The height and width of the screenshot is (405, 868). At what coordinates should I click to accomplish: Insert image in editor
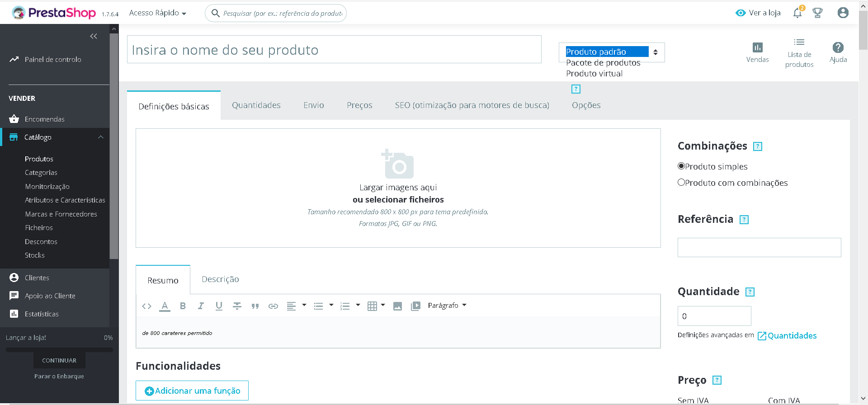point(397,306)
